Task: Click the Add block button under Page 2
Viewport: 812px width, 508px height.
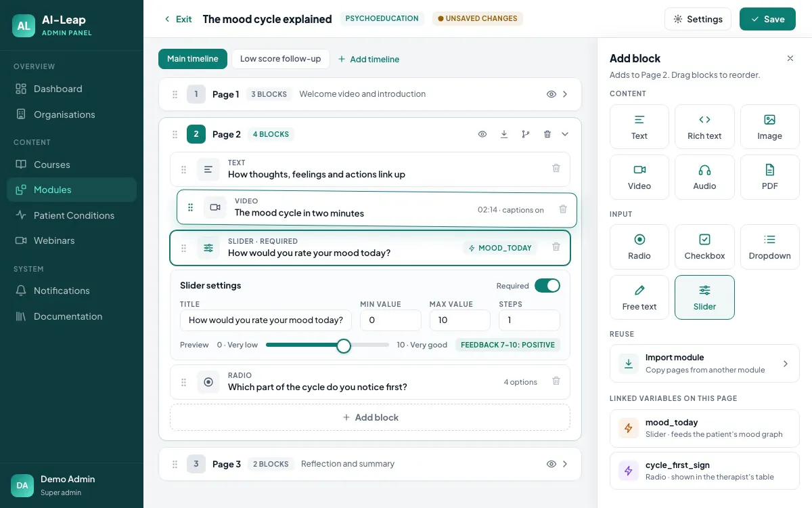Action: pos(370,417)
